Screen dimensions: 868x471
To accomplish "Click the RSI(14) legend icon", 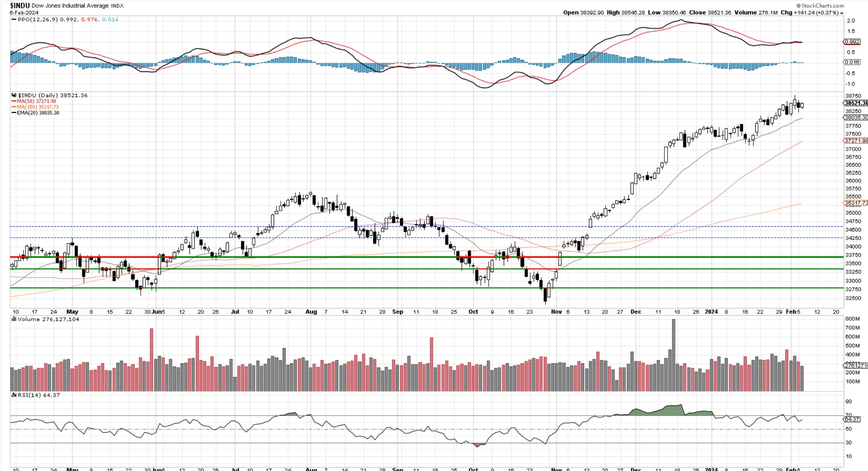I will tap(14, 395).
